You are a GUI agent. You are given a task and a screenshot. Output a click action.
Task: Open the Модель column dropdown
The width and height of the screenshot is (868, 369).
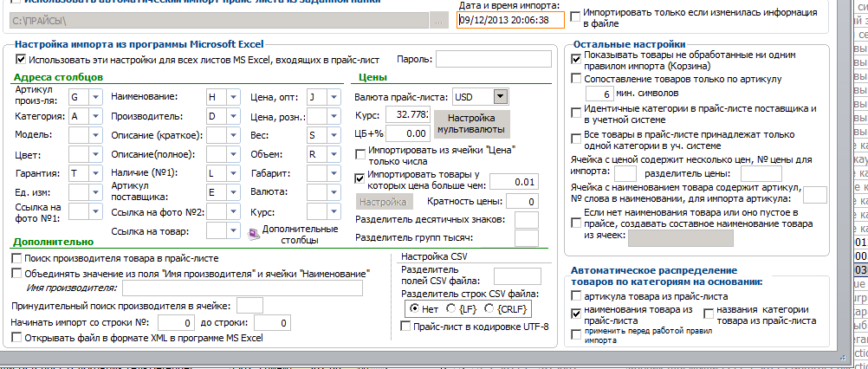click(96, 135)
